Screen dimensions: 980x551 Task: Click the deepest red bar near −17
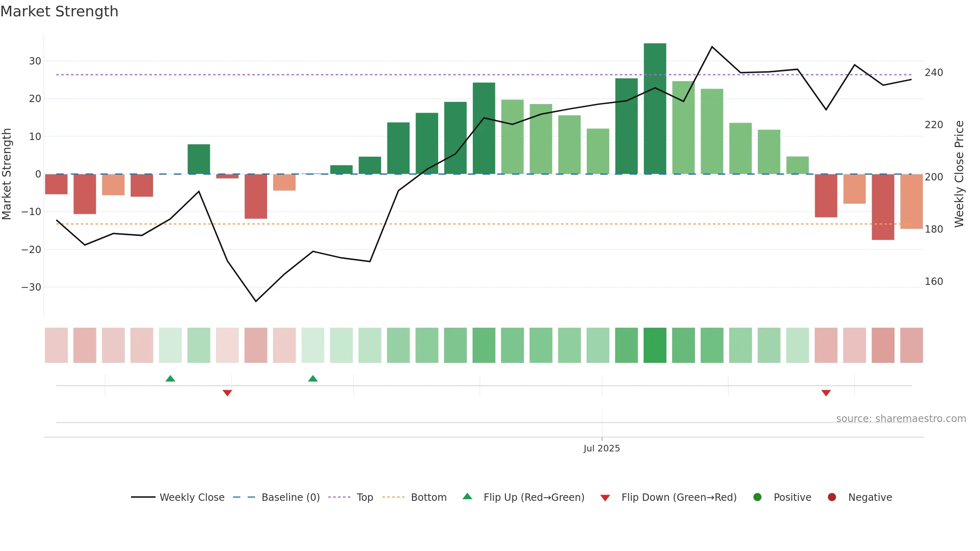[883, 207]
